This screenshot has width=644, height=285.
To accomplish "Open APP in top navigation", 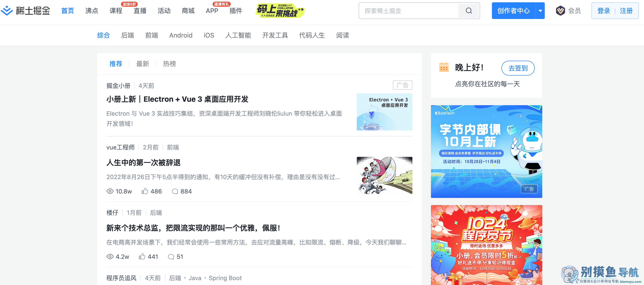I will coord(212,11).
